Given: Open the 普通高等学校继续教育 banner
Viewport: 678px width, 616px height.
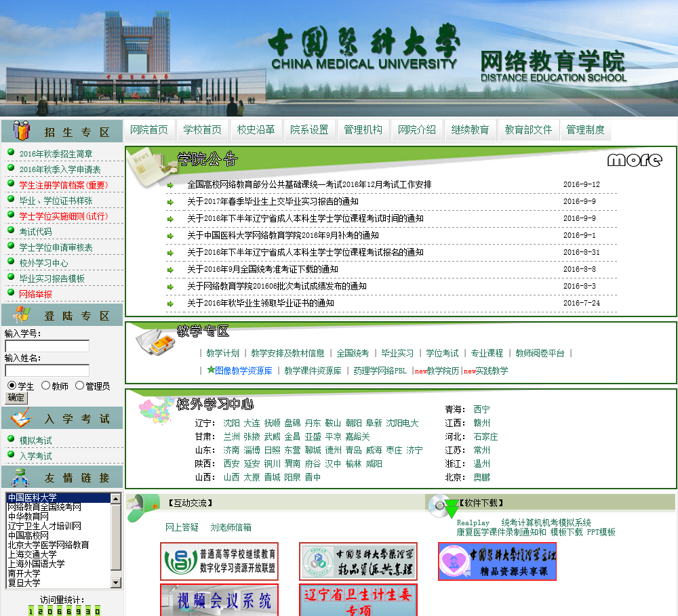Looking at the screenshot, I should (x=219, y=561).
